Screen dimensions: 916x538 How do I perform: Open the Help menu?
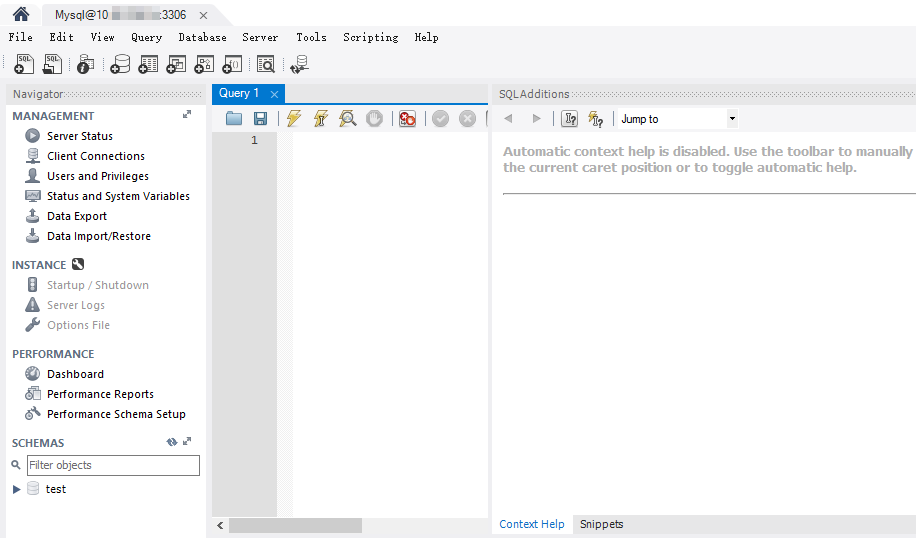426,37
